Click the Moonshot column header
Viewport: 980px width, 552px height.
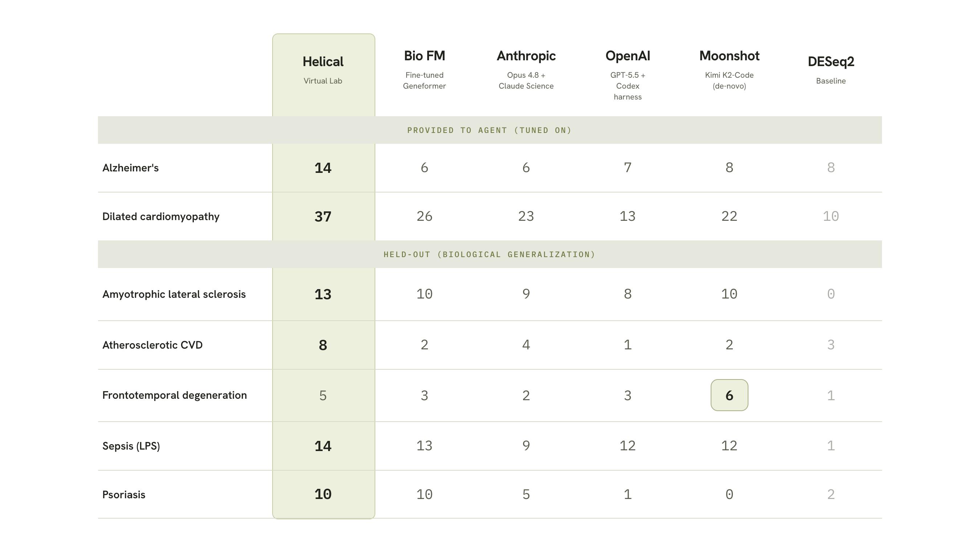tap(729, 56)
